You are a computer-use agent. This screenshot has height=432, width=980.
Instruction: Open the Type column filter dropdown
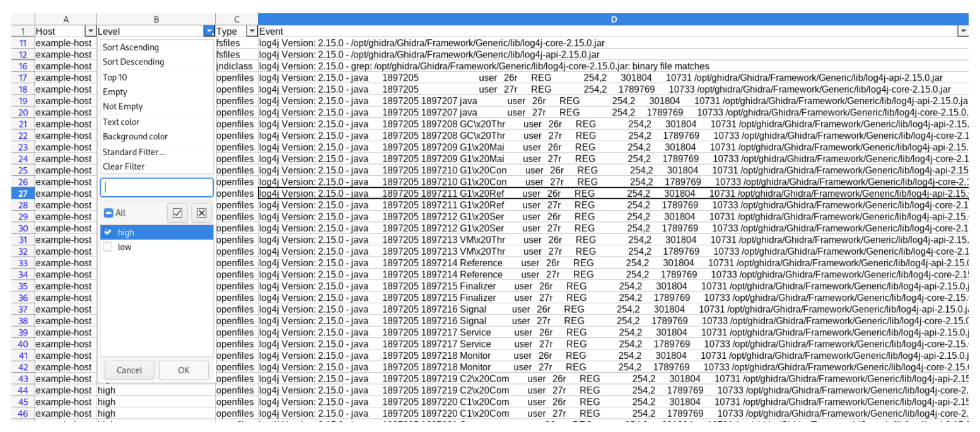252,31
